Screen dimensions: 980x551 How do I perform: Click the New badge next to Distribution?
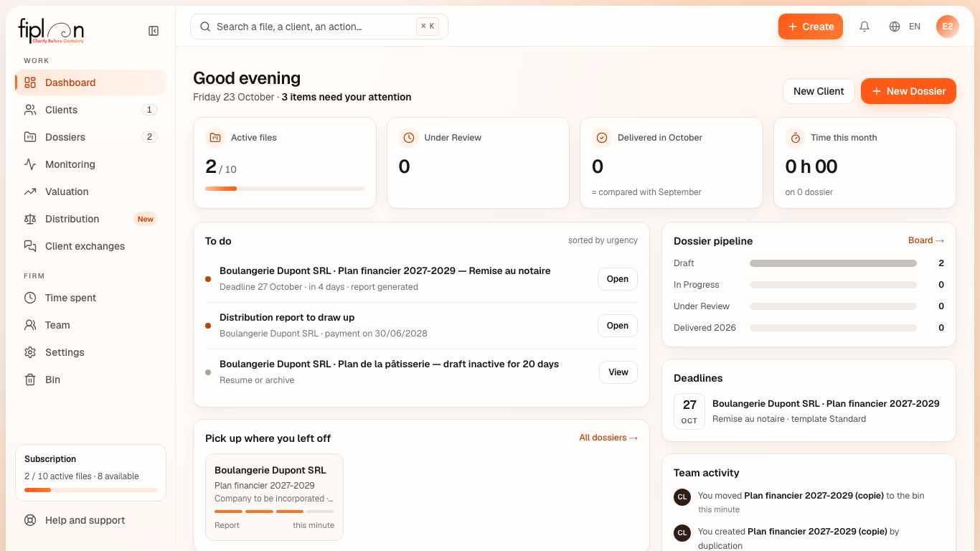click(146, 219)
